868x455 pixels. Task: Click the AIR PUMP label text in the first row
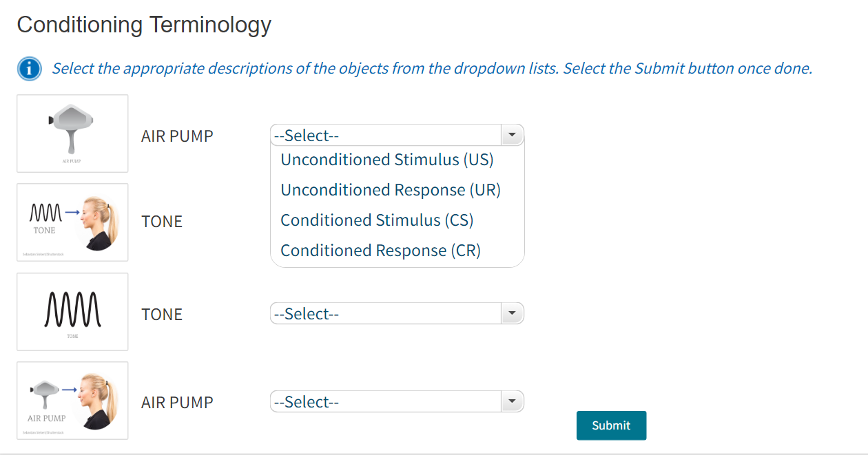coord(178,136)
